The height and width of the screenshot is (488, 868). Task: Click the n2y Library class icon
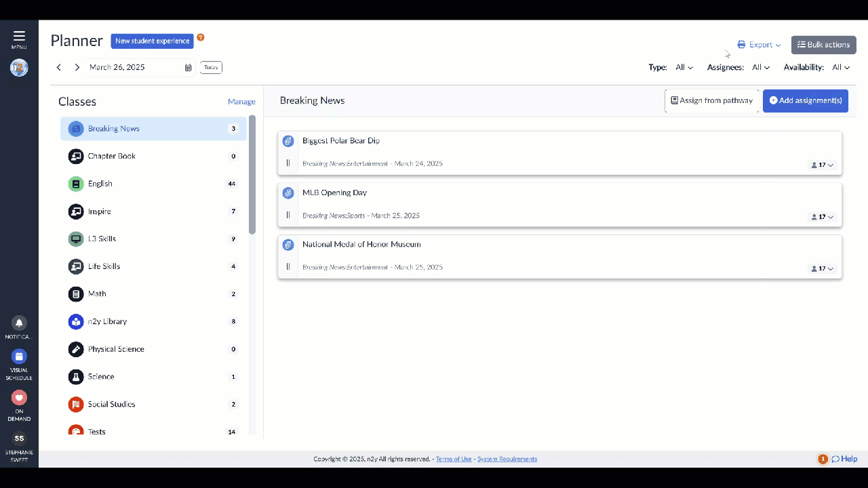pos(76,322)
